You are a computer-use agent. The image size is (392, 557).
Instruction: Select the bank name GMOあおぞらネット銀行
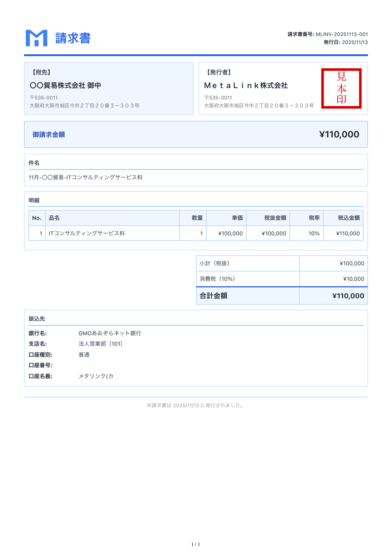110,334
